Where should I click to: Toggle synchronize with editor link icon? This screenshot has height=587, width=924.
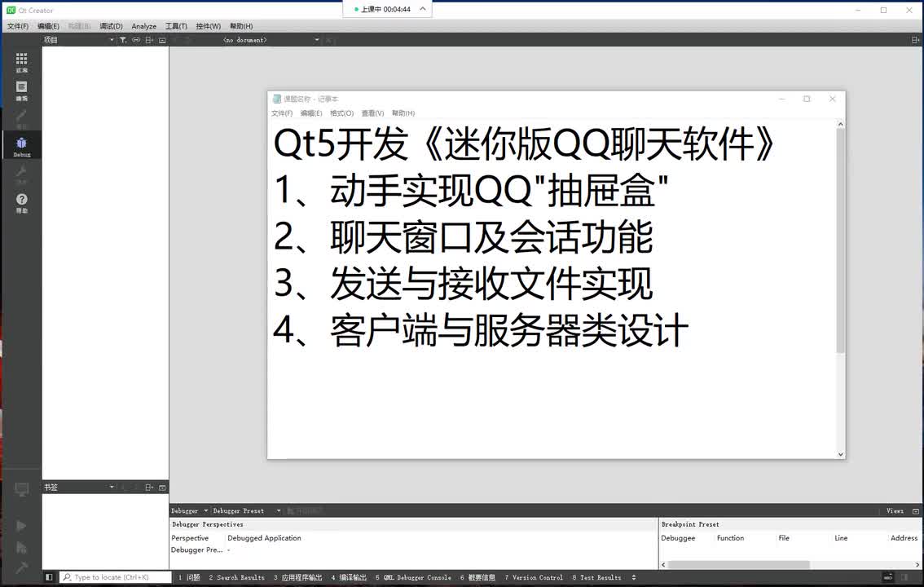click(136, 40)
